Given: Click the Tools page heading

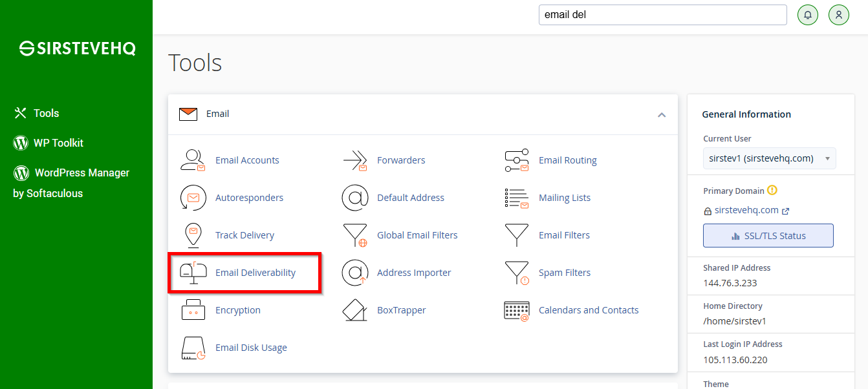Looking at the screenshot, I should (x=195, y=63).
